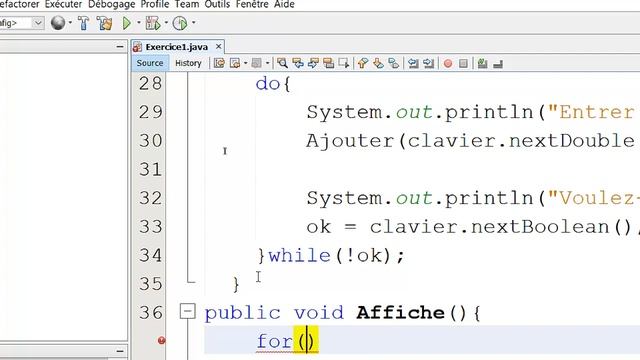Image resolution: width=640 pixels, height=360 pixels.
Task: Open the Exécuter menu
Action: pyautogui.click(x=63, y=4)
